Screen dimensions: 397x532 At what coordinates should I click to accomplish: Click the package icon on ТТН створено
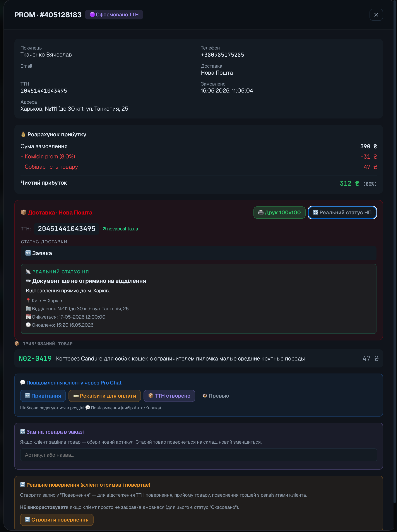click(151, 395)
